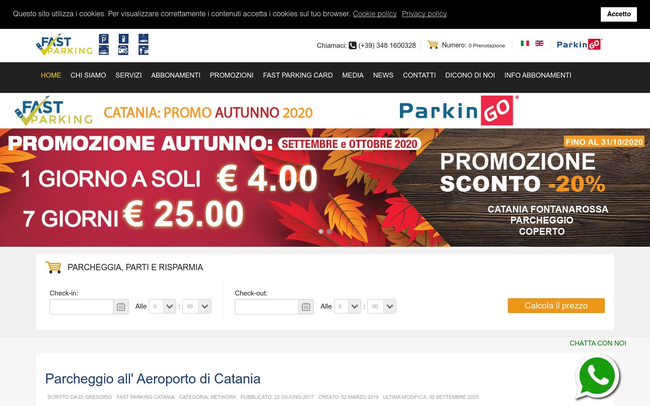Expand the Check-in hour dropdown
Viewport: 650px width, 406px height.
pos(162,306)
